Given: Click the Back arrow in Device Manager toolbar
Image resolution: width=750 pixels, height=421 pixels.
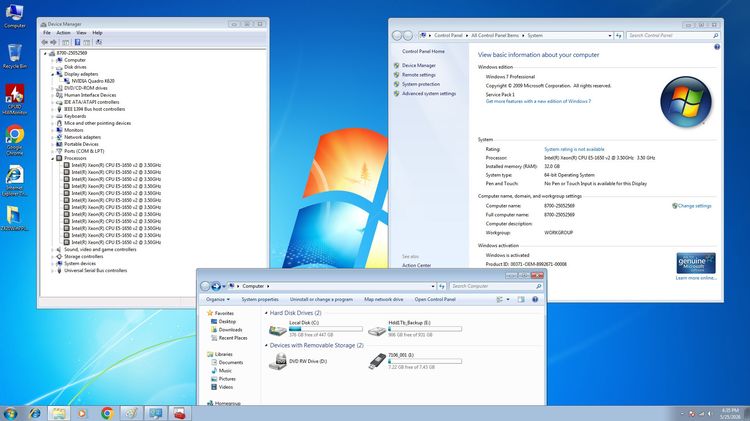Looking at the screenshot, I should pos(45,42).
